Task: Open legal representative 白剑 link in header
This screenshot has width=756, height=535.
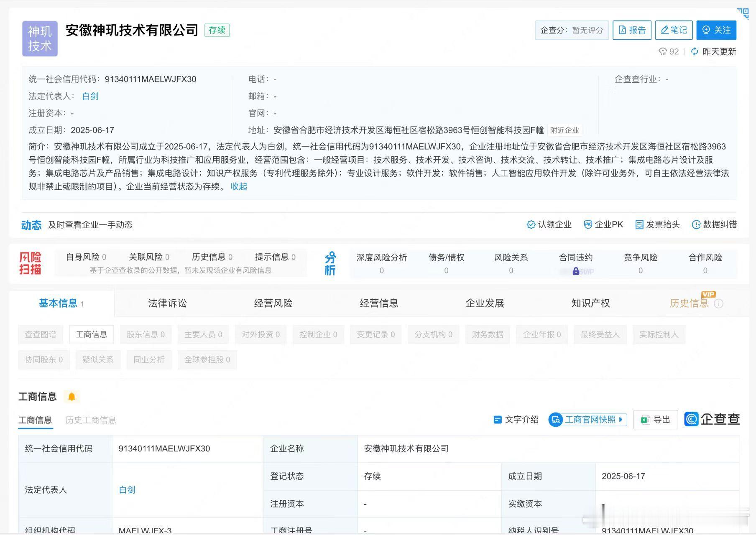Action: tap(90, 96)
